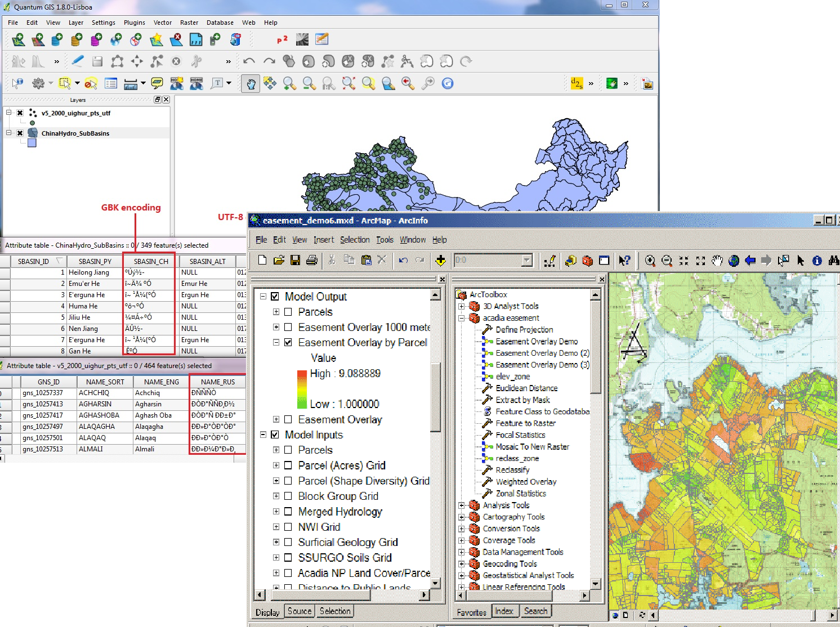Click Add Raster Layer icon in QGIS
This screenshot has width=840, height=627.
tap(38, 39)
